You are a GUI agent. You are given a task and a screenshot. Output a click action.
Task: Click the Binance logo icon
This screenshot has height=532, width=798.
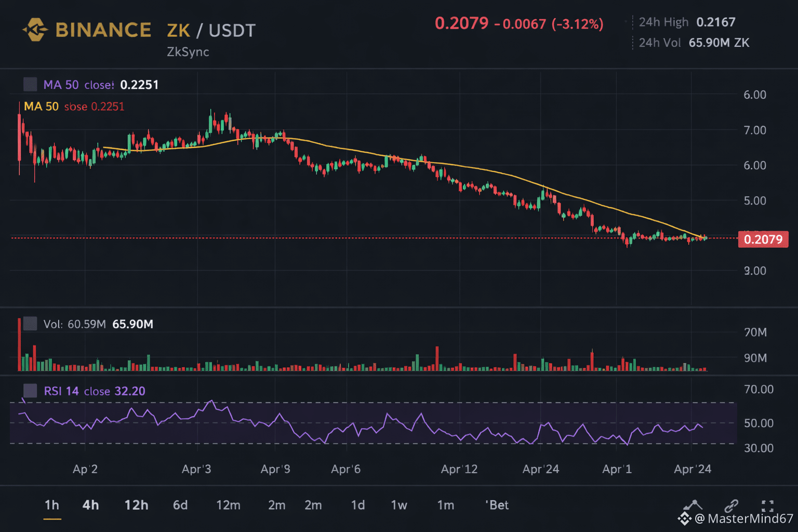pos(35,30)
